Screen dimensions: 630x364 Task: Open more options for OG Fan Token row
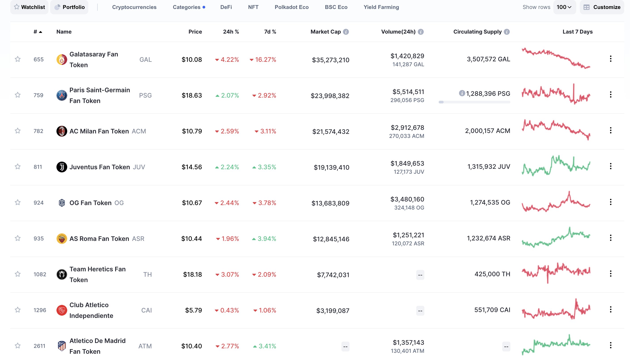click(611, 202)
